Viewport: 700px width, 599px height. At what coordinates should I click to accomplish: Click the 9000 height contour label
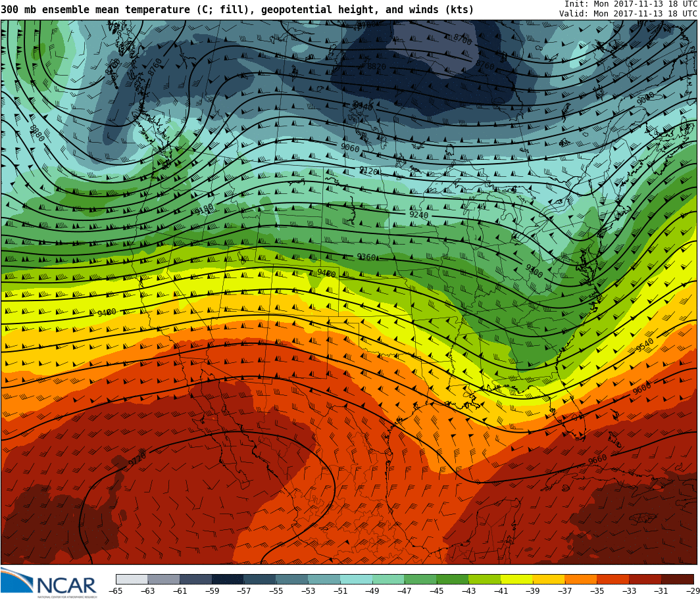tap(645, 98)
